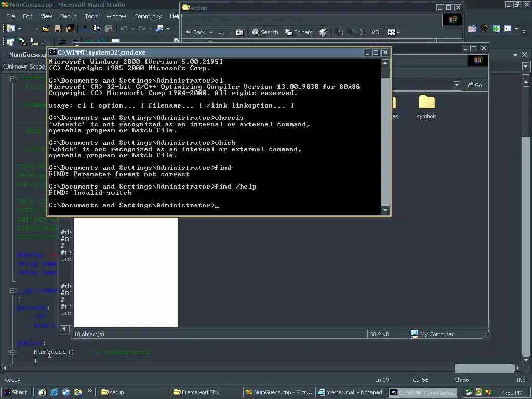
Task: Click the green arrow toolbar icon at right
Action: (x=496, y=29)
